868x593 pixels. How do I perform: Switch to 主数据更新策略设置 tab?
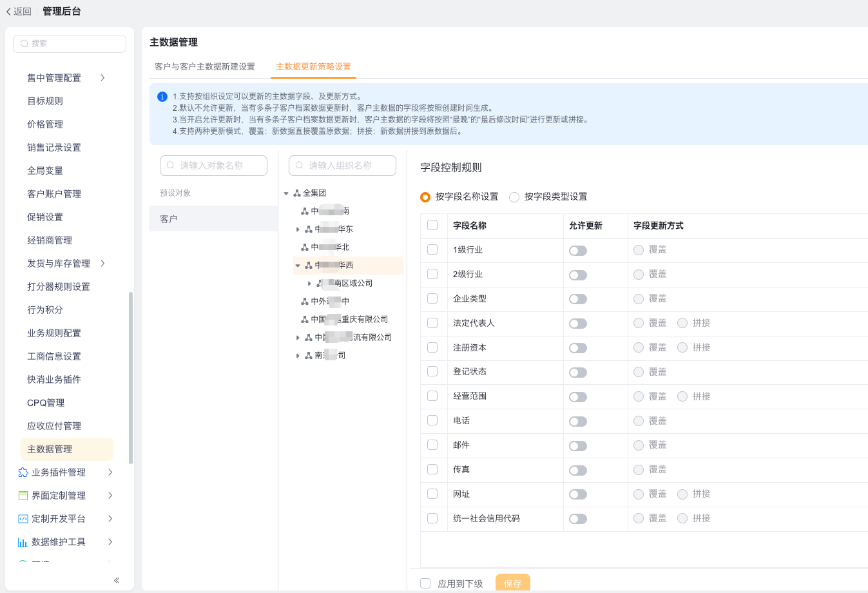pyautogui.click(x=313, y=66)
